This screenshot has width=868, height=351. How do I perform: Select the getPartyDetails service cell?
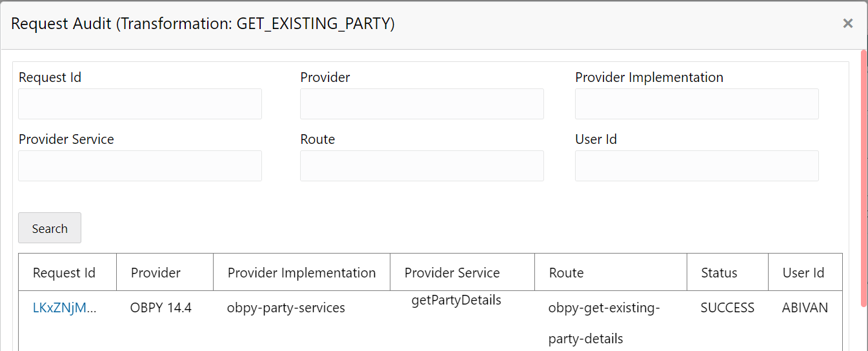click(456, 300)
